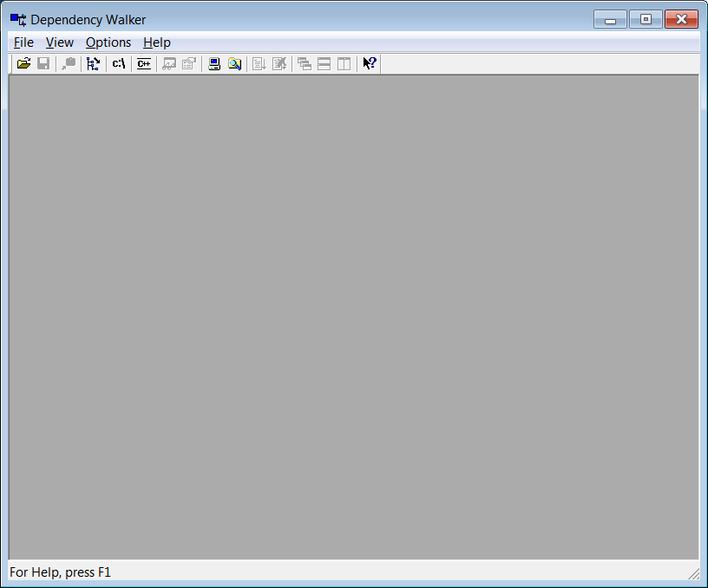Click the Cascade windows icon
Image resolution: width=708 pixels, height=588 pixels.
tap(305, 63)
